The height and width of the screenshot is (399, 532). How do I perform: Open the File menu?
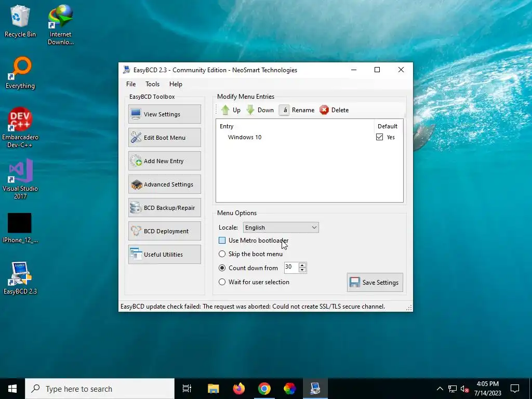pos(131,84)
